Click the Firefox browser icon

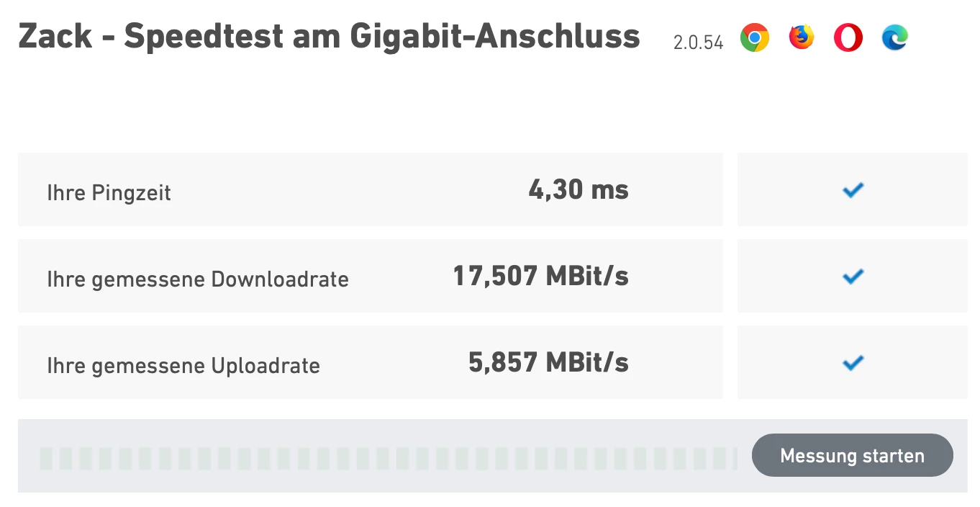(801, 37)
